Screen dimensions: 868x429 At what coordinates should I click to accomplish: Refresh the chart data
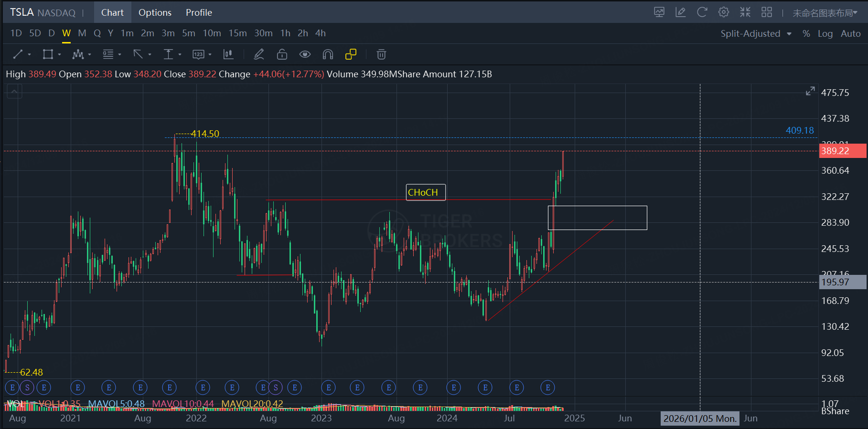click(702, 12)
